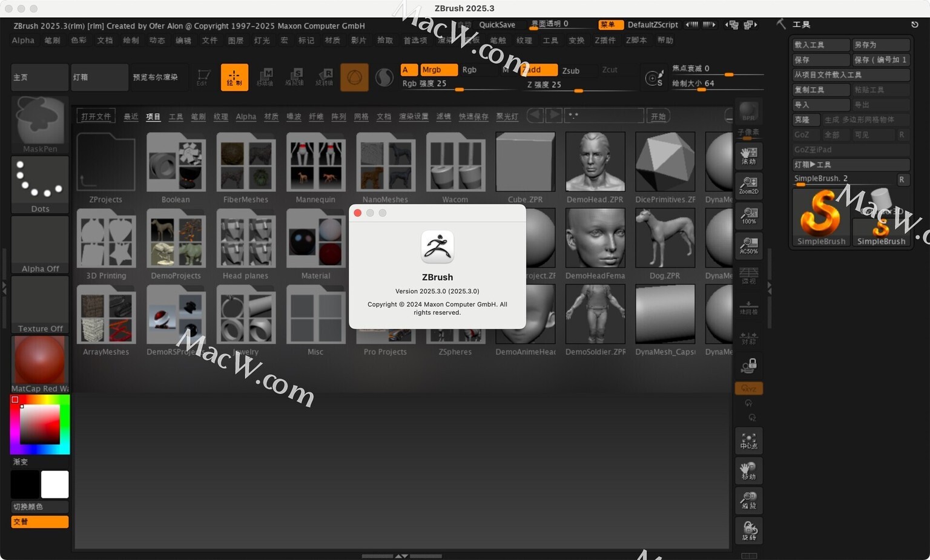Viewport: 930px width, 560px height.
Task: Open the MatCap Red Wax material selector
Action: pyautogui.click(x=40, y=364)
